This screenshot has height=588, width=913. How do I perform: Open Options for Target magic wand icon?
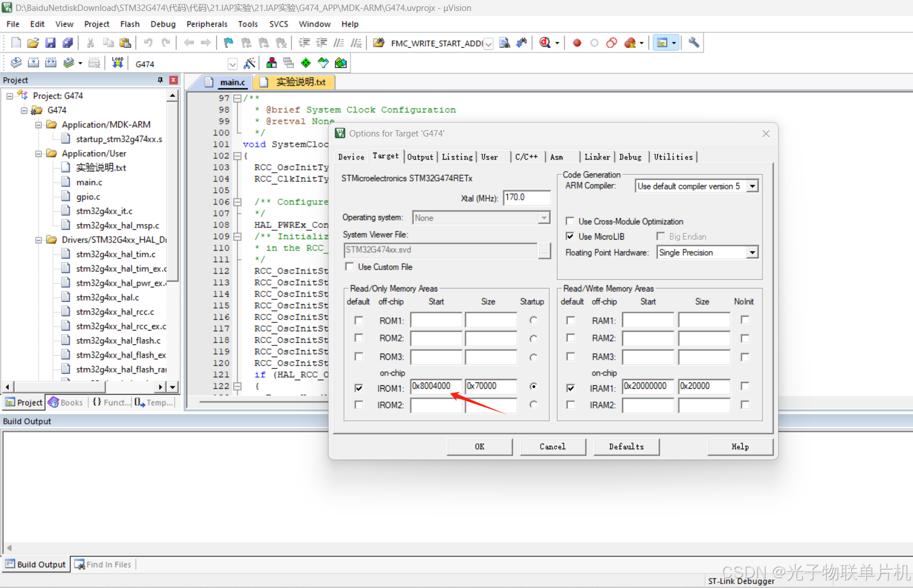coord(250,63)
